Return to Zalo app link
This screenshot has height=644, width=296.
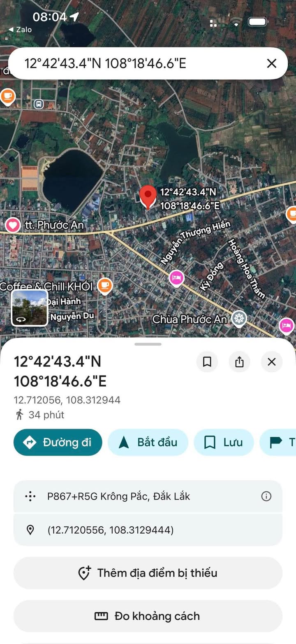click(20, 30)
